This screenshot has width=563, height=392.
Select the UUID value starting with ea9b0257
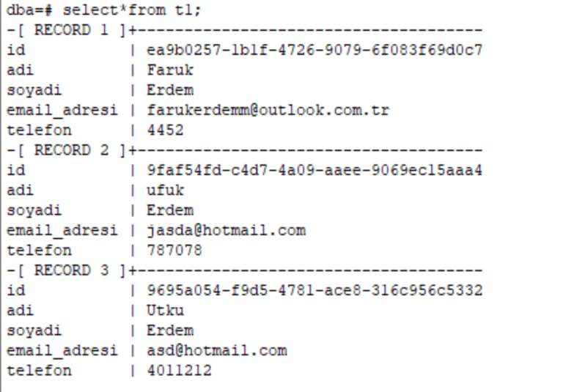(314, 51)
